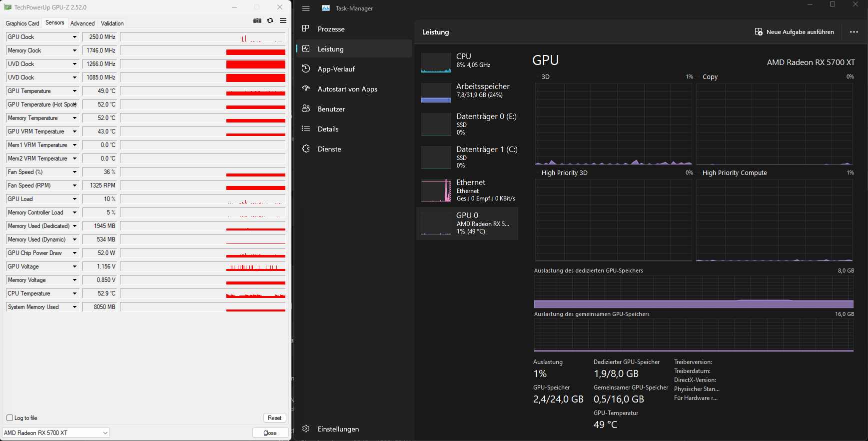Expand the System Memory Used dropdown
The width and height of the screenshot is (868, 441).
[x=75, y=307]
